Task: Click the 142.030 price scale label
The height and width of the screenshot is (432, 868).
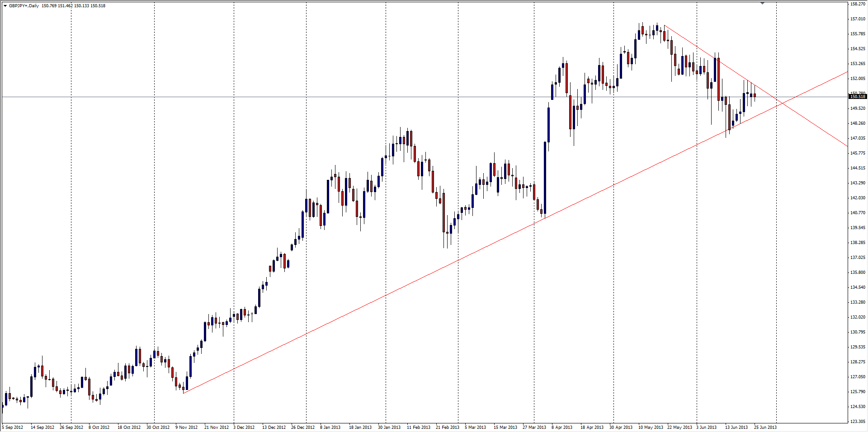Action: coord(858,198)
